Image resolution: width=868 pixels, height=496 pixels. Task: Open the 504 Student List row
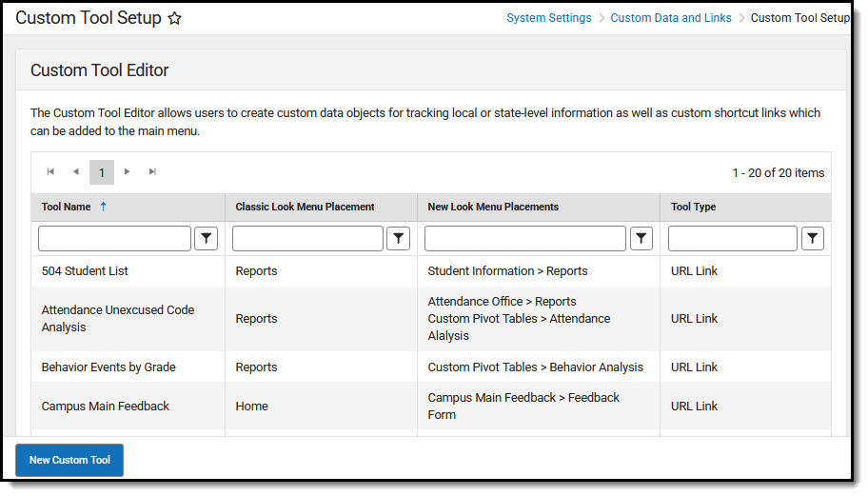85,271
